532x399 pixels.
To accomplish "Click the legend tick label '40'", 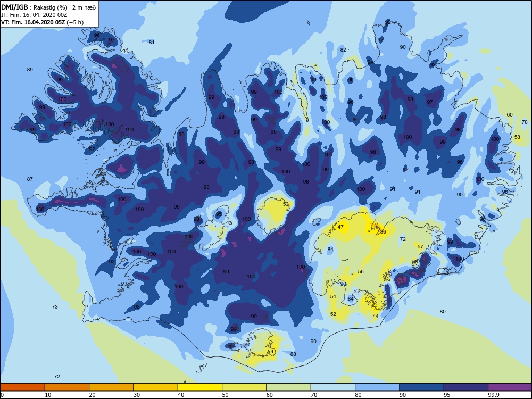I will click(x=181, y=395).
